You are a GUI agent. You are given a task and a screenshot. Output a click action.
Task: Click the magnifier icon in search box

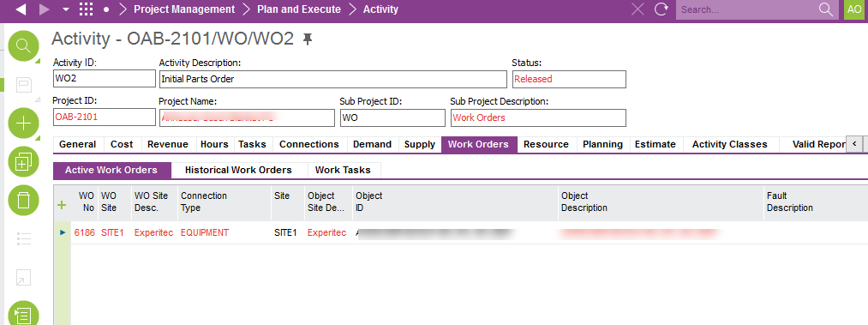[x=826, y=9]
